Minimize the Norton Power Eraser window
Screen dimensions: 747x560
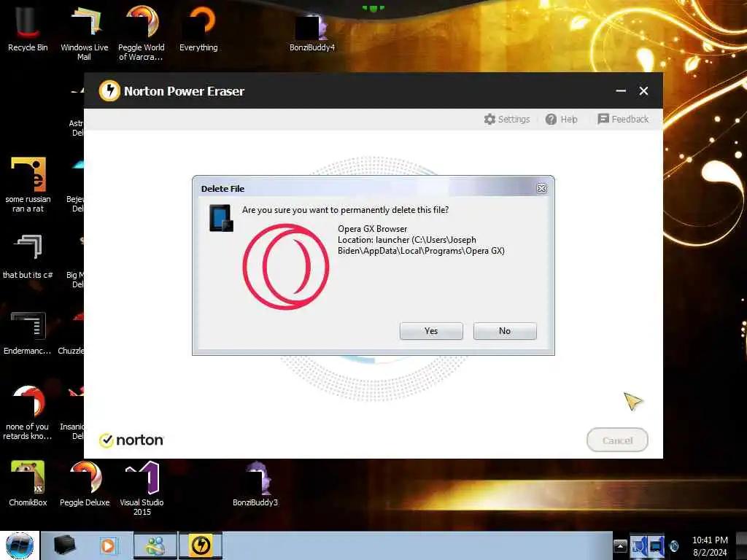[x=621, y=90]
